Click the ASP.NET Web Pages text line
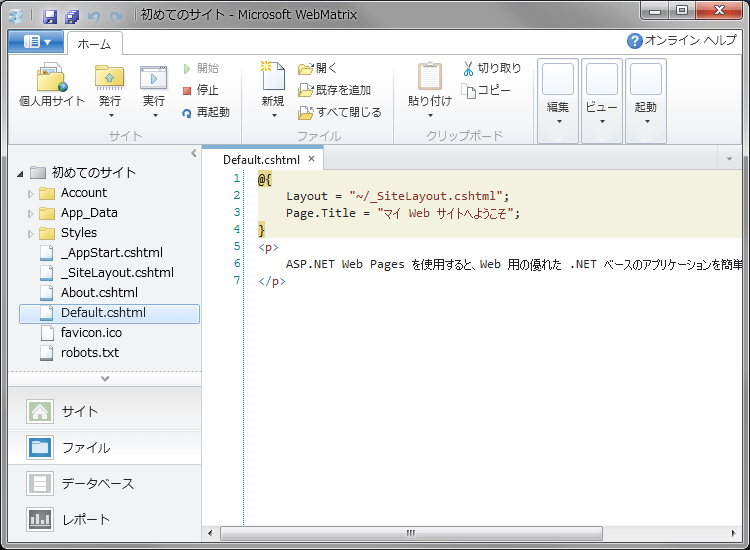The height and width of the screenshot is (550, 750). tap(514, 264)
